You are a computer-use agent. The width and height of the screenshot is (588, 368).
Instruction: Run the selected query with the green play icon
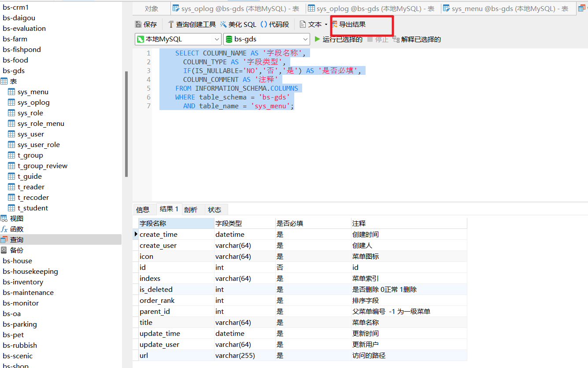pyautogui.click(x=318, y=39)
